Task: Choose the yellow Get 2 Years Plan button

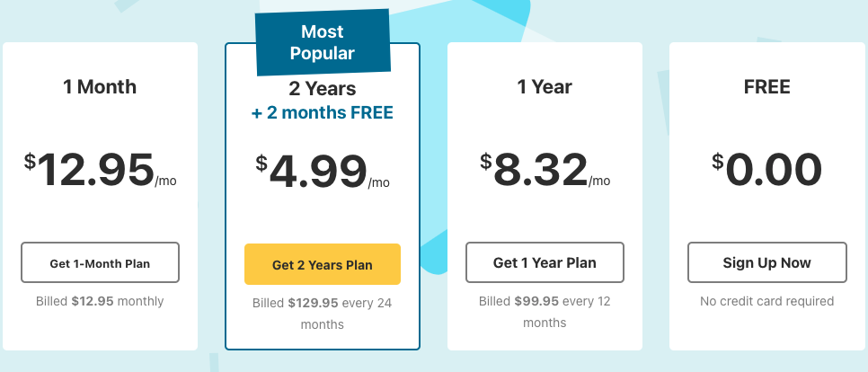Action: click(323, 264)
